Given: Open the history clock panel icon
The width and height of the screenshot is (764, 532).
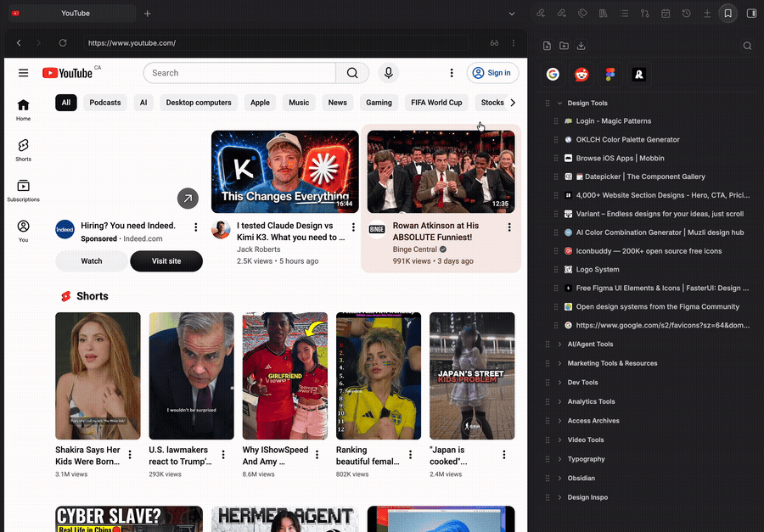Looking at the screenshot, I should coord(687,14).
